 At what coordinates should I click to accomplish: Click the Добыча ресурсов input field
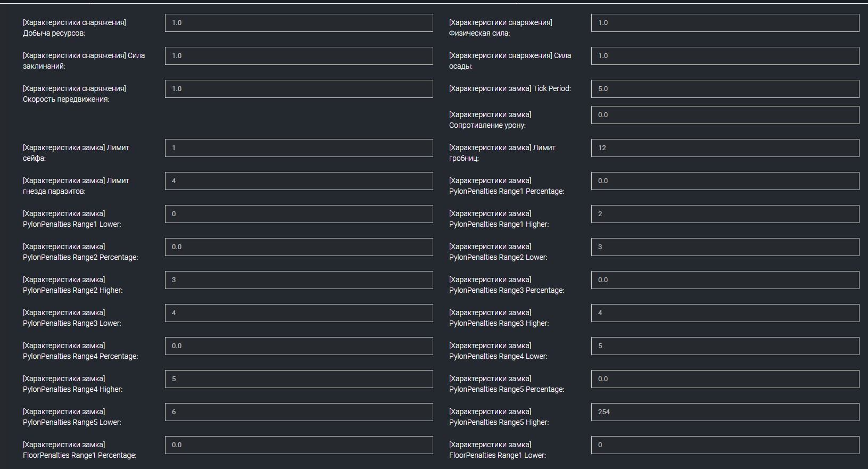(x=299, y=23)
